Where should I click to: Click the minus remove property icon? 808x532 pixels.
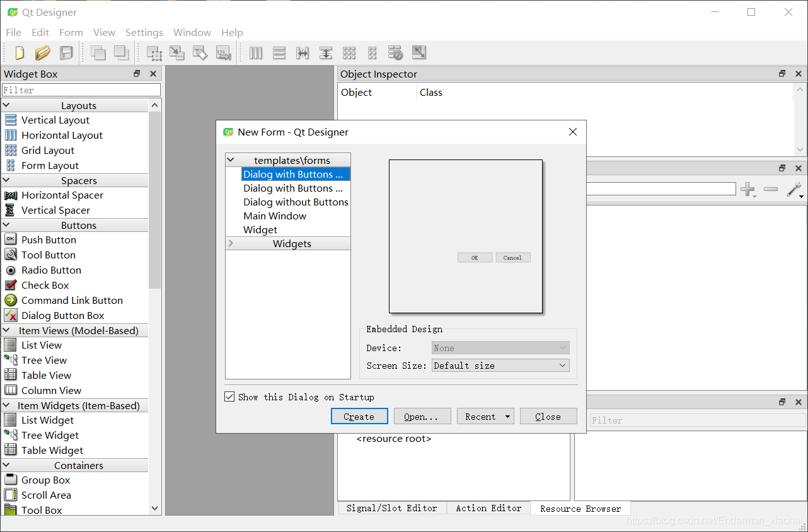pyautogui.click(x=771, y=189)
